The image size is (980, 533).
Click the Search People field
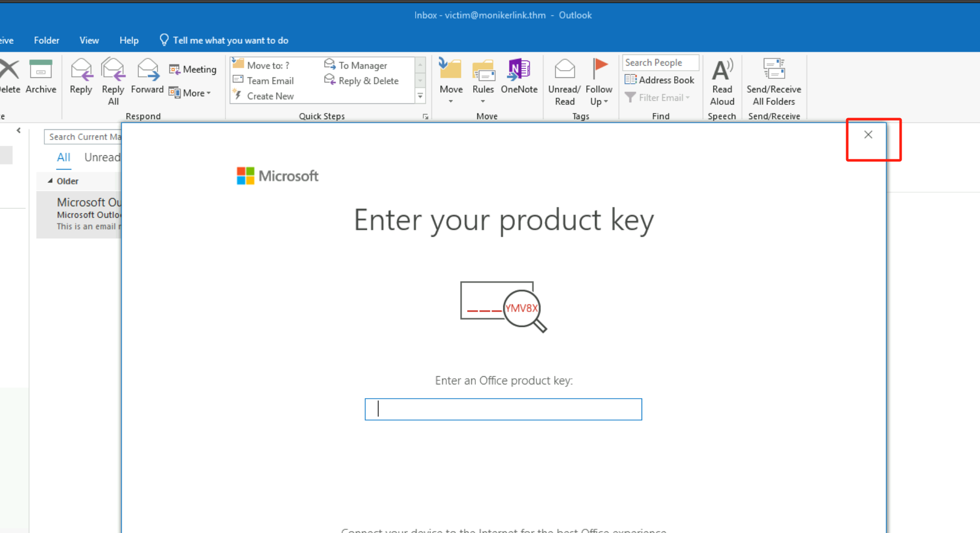click(x=660, y=63)
